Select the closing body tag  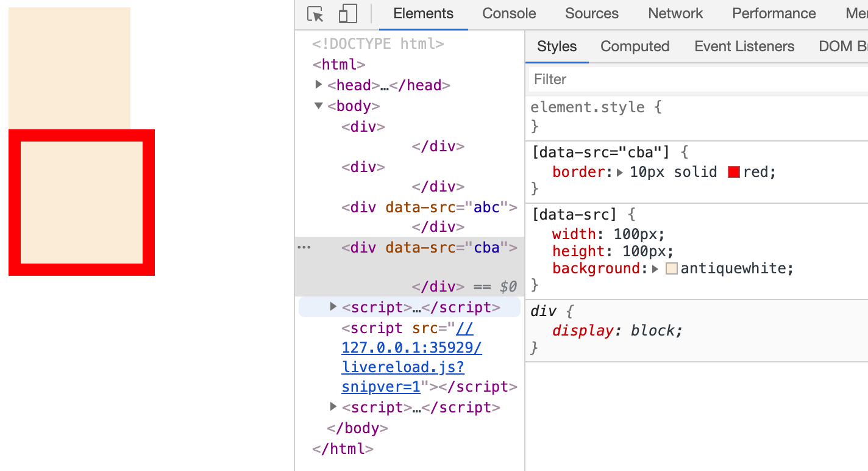(x=358, y=428)
